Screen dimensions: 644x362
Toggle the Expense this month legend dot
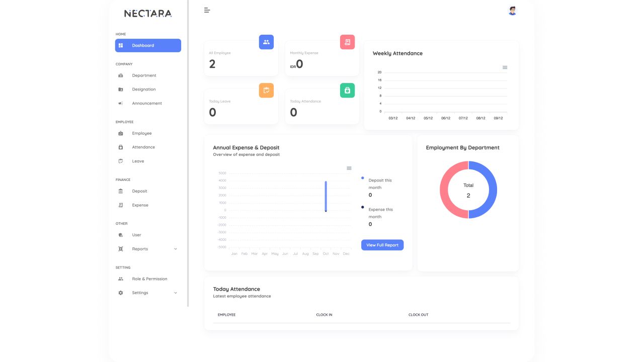point(363,207)
